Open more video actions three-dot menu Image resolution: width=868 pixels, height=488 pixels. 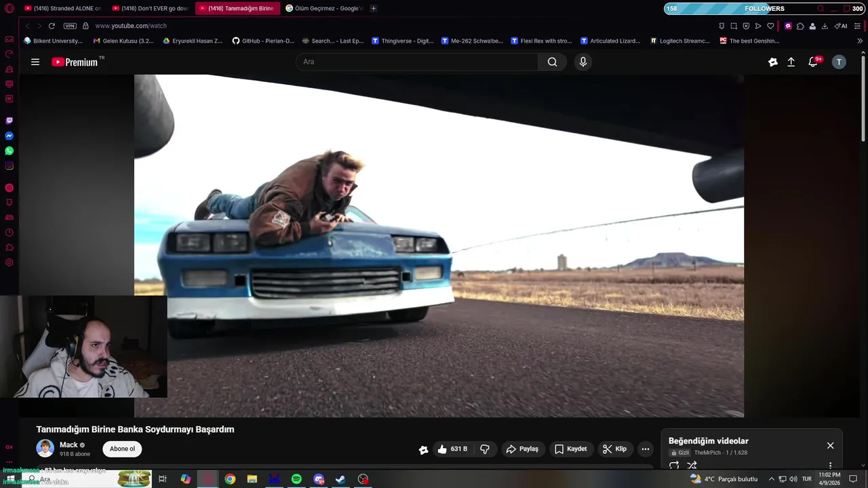[x=646, y=449]
